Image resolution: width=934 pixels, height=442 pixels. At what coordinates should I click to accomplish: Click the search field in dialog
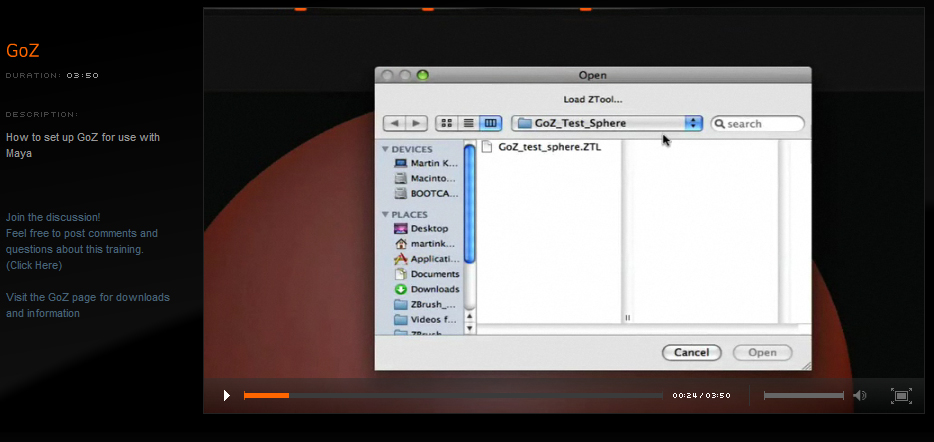758,124
